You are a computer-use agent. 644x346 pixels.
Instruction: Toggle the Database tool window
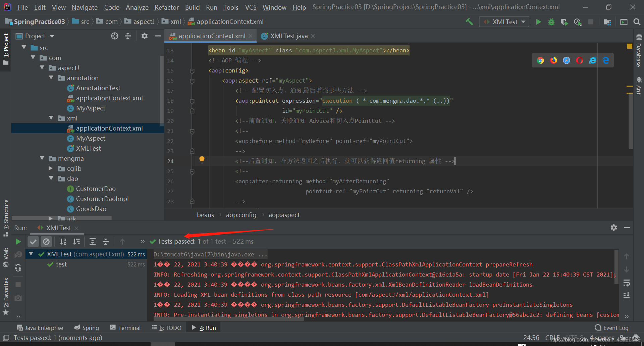[639, 51]
